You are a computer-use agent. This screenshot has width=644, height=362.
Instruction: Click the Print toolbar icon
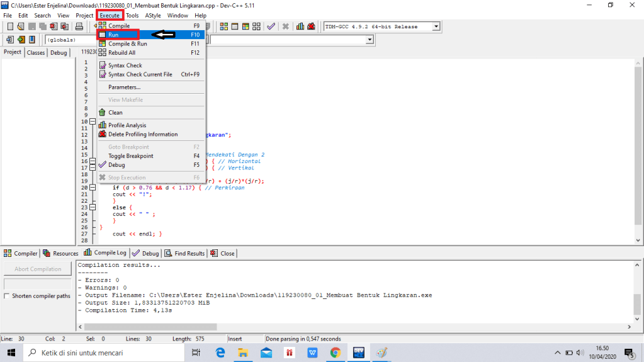[79, 26]
